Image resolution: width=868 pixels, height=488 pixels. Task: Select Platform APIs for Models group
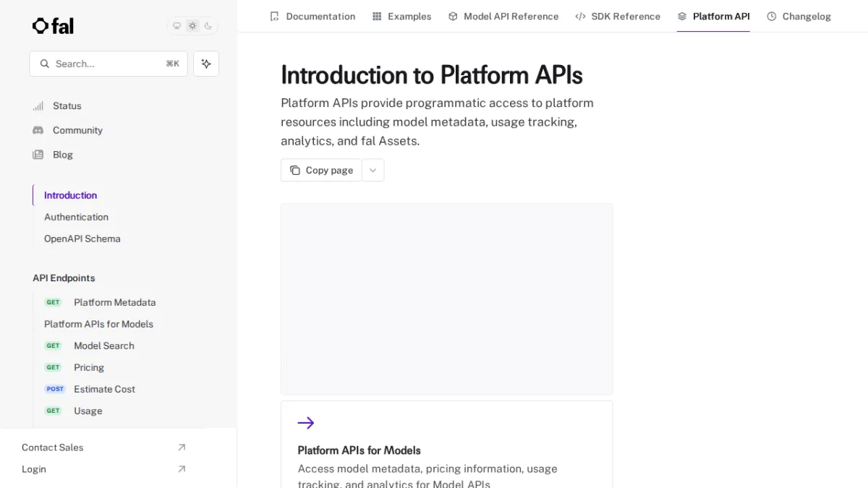point(98,324)
